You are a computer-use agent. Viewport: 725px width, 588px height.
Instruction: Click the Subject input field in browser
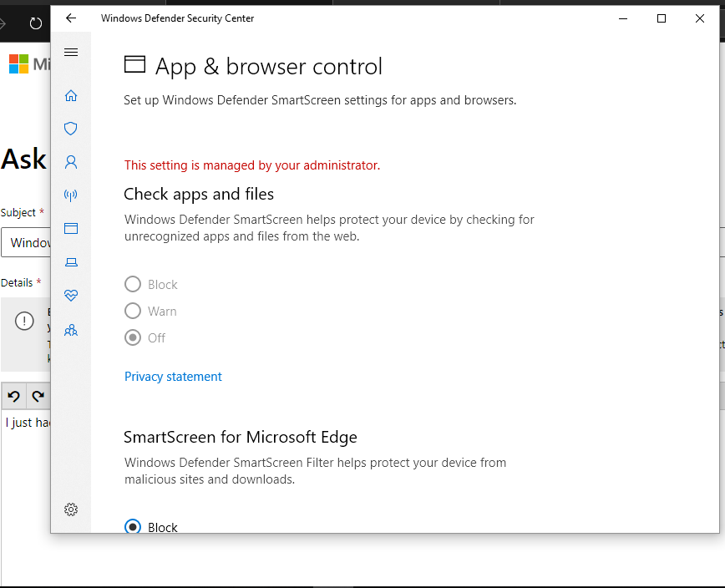pos(26,242)
